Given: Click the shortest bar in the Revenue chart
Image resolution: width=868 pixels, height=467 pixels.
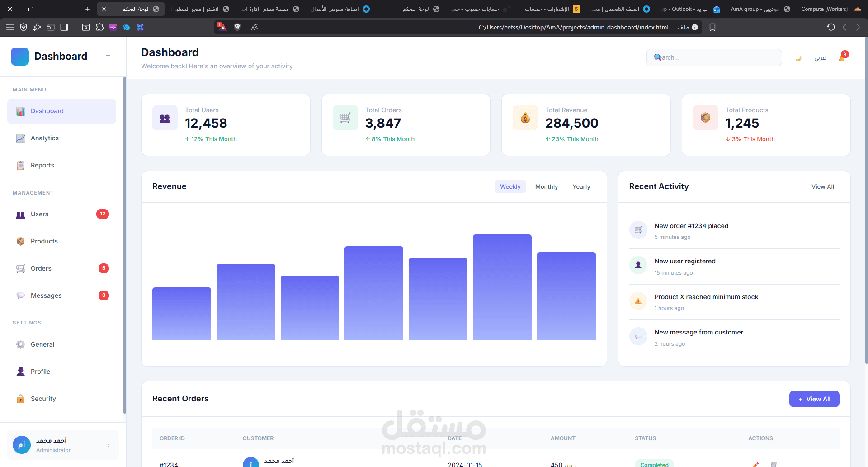Looking at the screenshot, I should point(182,314).
